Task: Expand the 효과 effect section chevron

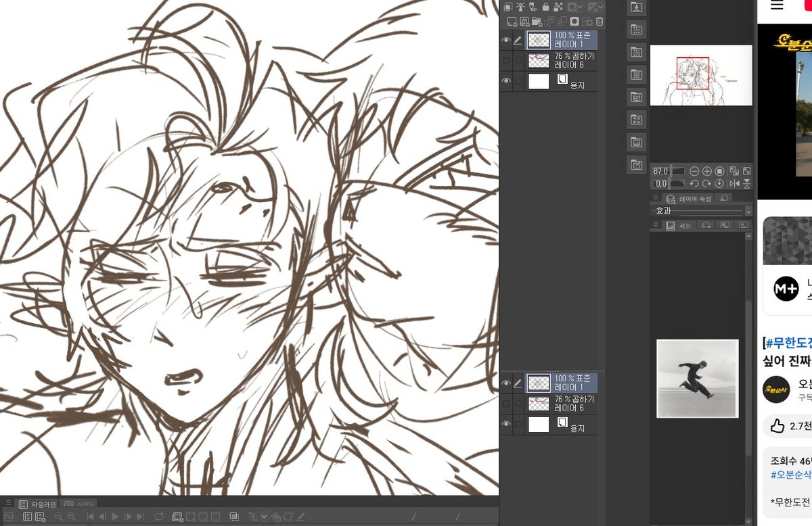Action: [748, 211]
